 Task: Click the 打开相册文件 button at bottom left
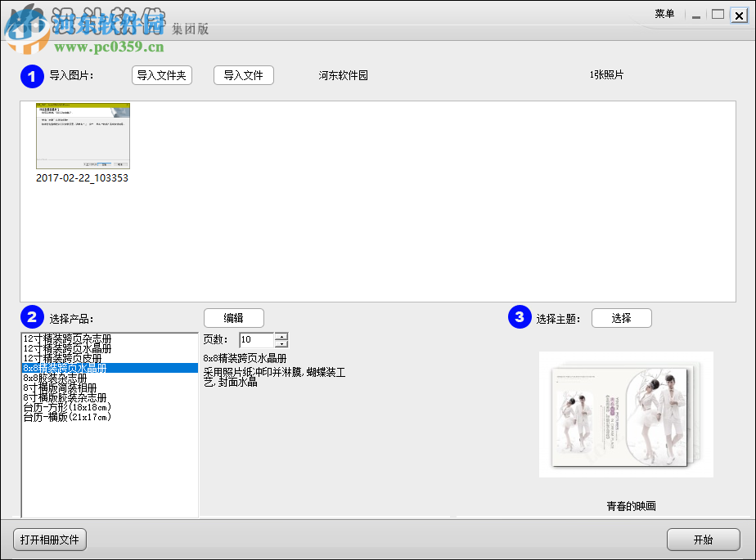49,540
